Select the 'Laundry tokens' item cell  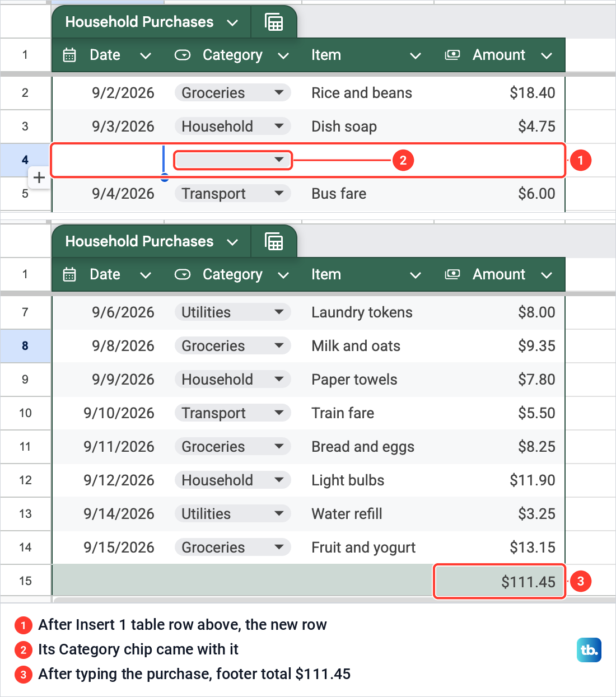(367, 312)
